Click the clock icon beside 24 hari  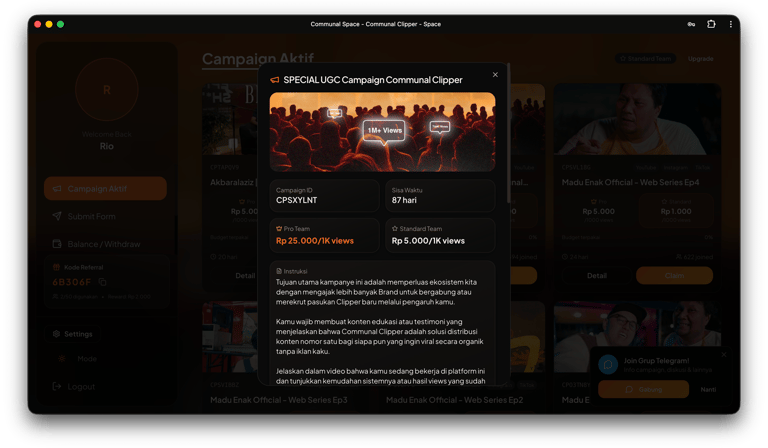tap(565, 257)
